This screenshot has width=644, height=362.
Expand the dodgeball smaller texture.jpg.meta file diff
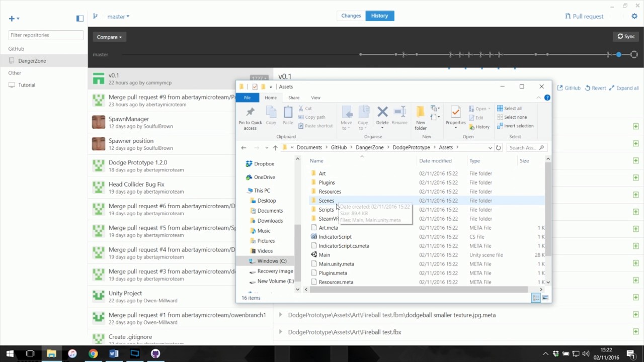click(281, 315)
